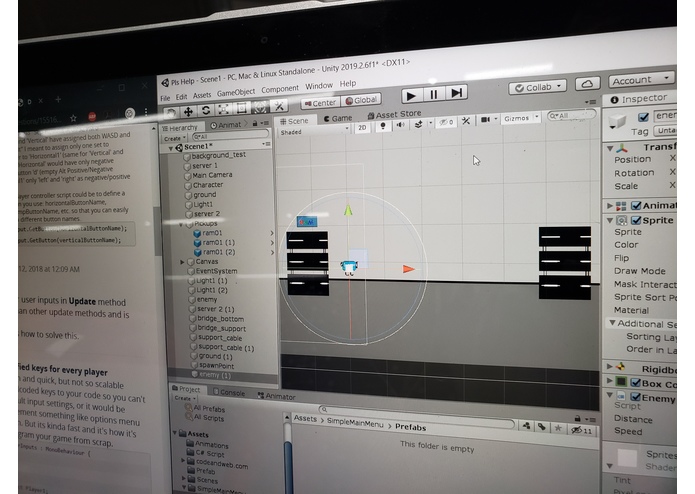Toggle Global handle rotation button

tap(361, 100)
